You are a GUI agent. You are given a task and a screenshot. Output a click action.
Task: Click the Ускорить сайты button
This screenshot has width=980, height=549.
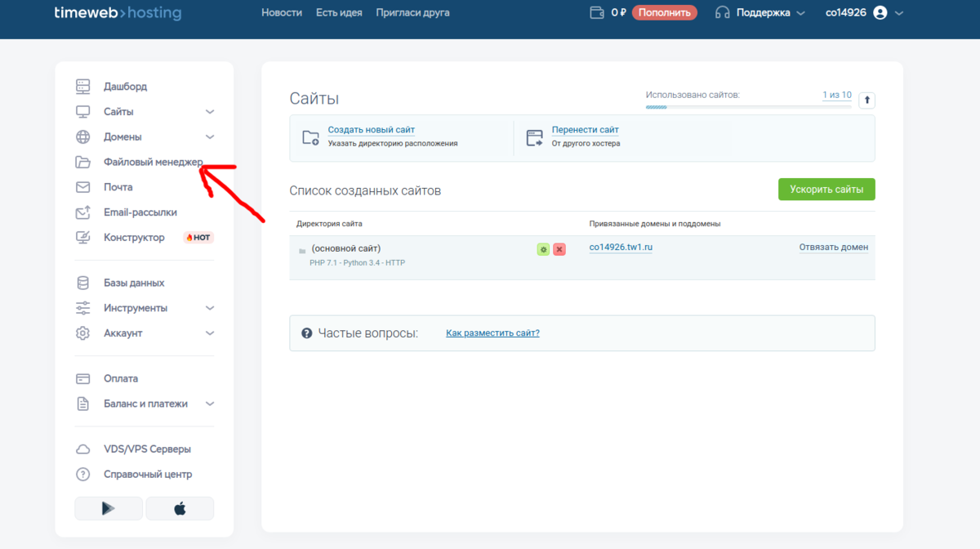pyautogui.click(x=826, y=190)
